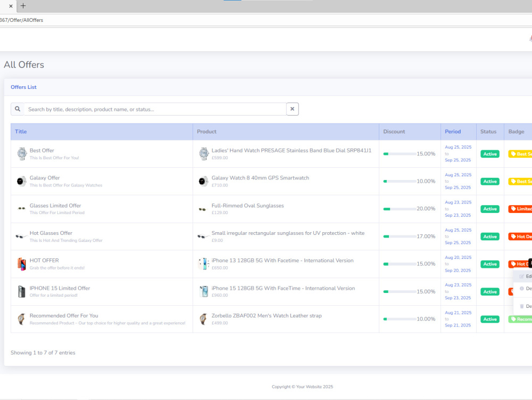Click the Glasses Limited Offer sunglasses thumbnail
This screenshot has width=532, height=400.
[x=21, y=208]
